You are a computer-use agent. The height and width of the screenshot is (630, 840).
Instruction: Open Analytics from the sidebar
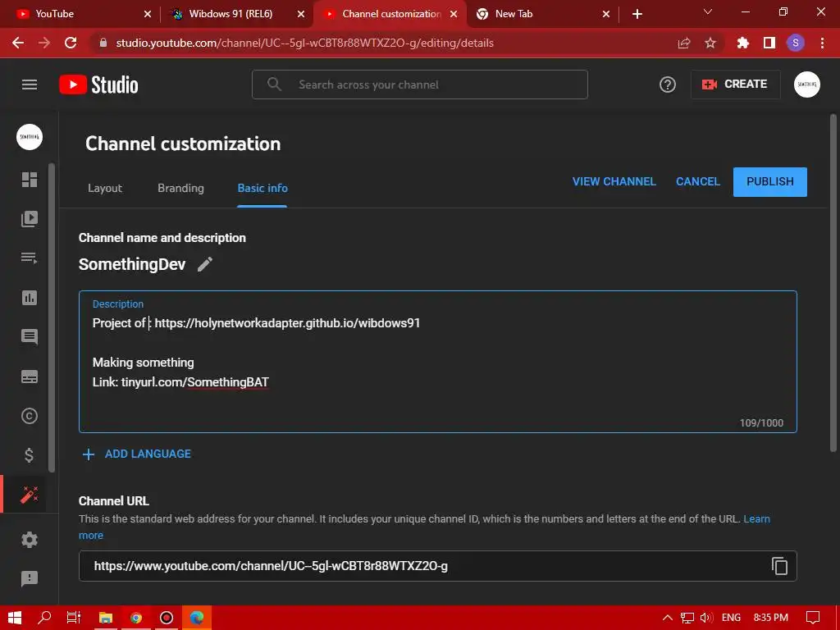coord(30,297)
